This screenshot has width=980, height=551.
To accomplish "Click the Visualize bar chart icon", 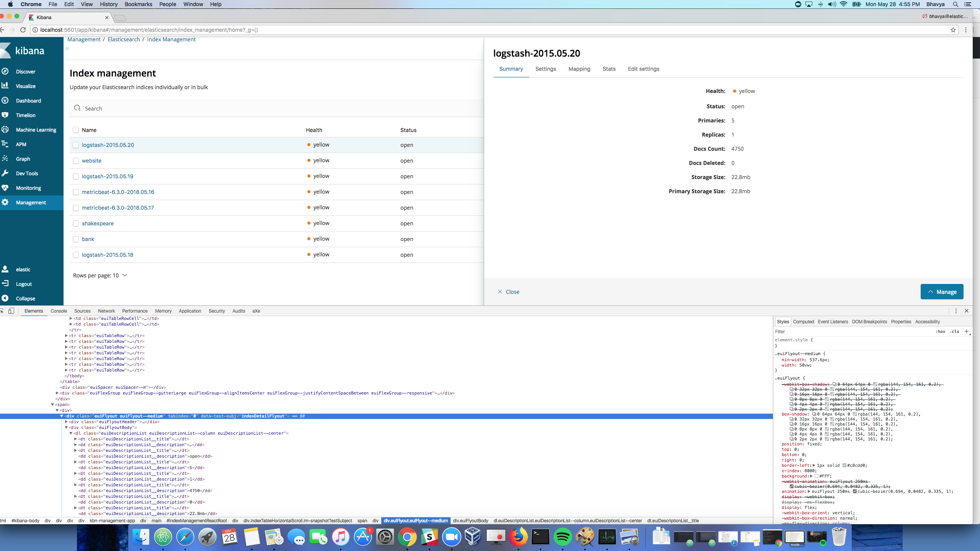I will (x=5, y=86).
